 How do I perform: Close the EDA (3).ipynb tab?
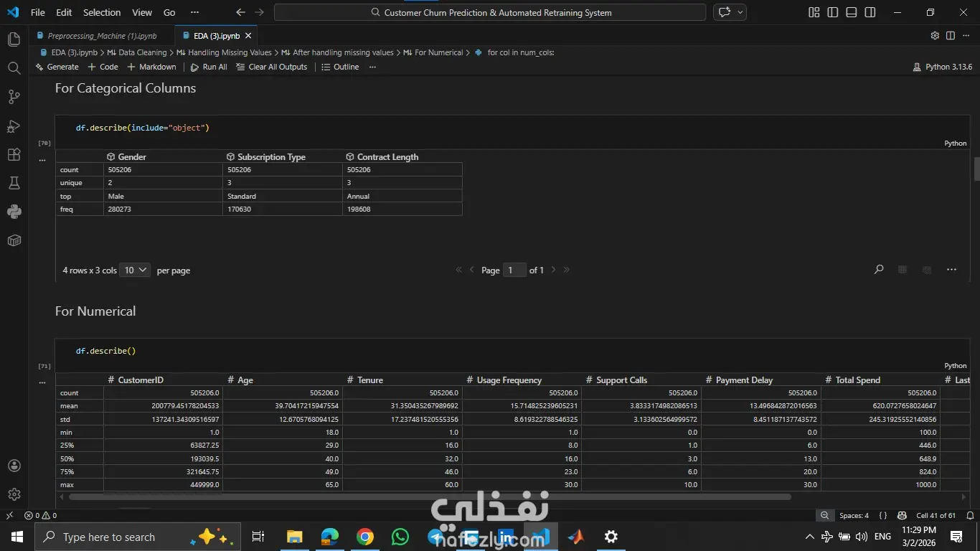[248, 36]
